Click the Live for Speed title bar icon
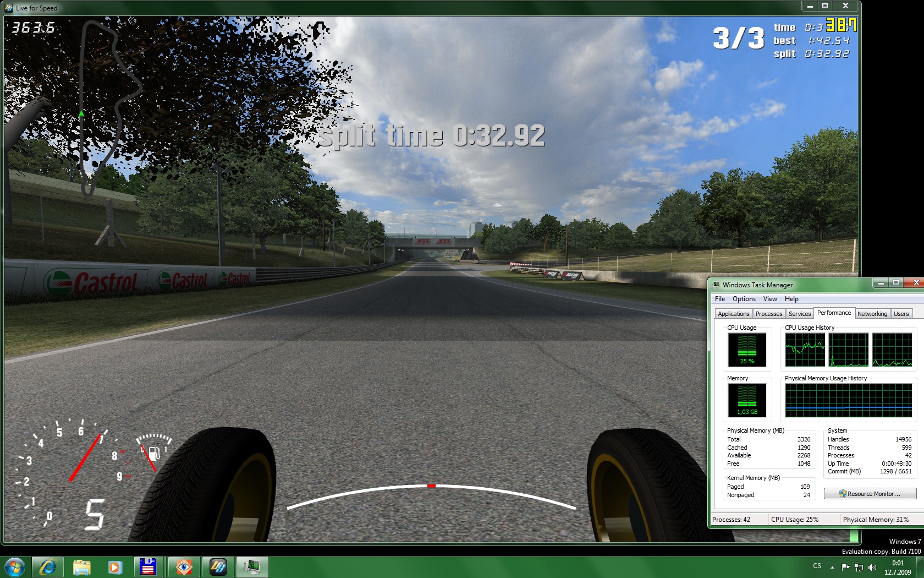This screenshot has height=578, width=924. (x=9, y=8)
